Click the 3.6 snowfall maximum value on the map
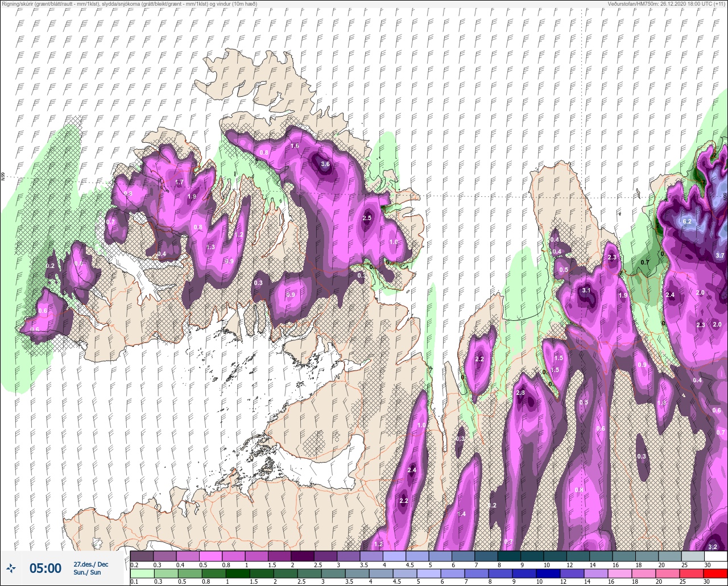728x586 pixels. (325, 164)
